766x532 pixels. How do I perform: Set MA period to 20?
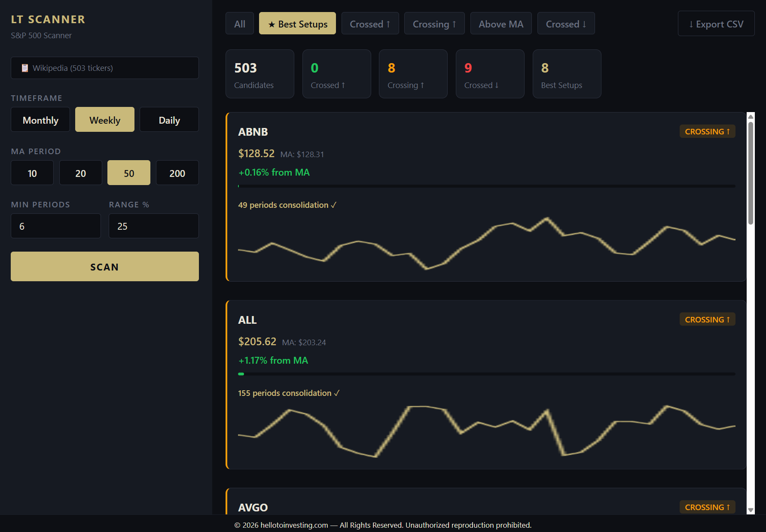[x=80, y=173]
